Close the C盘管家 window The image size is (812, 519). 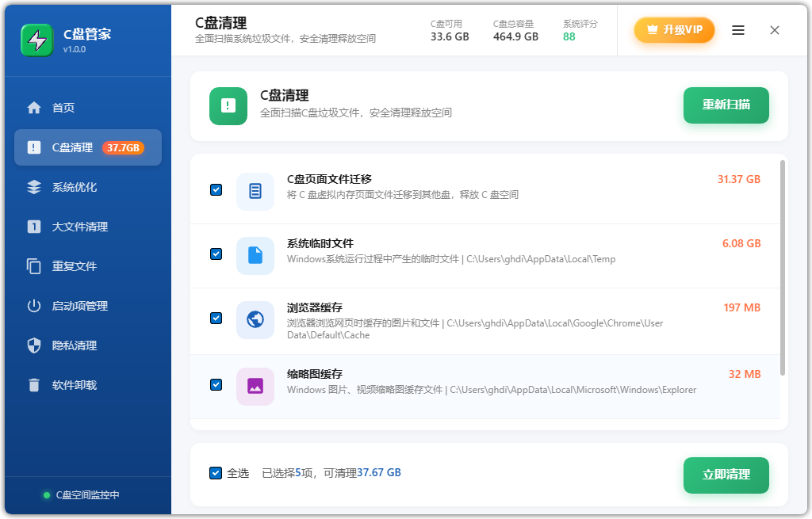pyautogui.click(x=775, y=31)
